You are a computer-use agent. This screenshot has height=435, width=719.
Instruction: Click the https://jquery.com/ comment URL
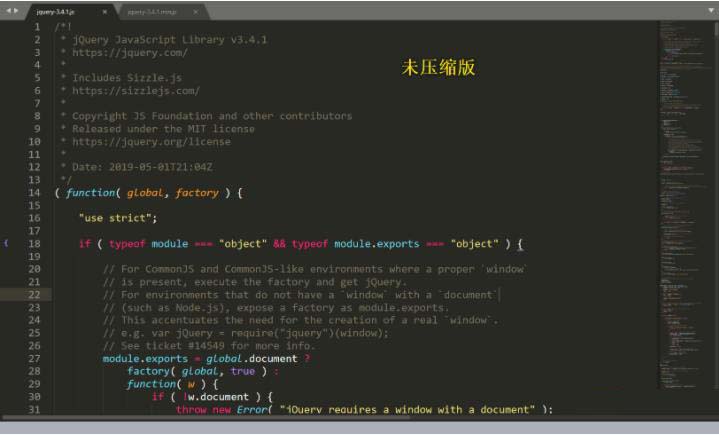pyautogui.click(x=130, y=53)
